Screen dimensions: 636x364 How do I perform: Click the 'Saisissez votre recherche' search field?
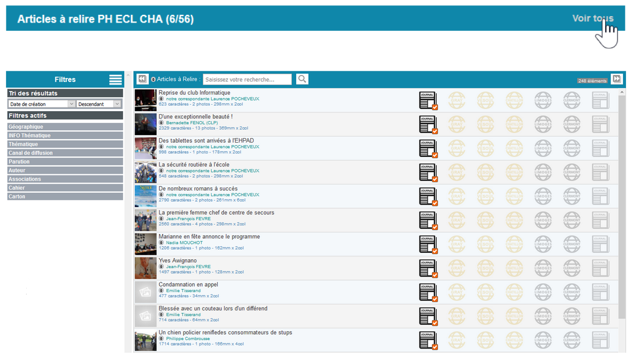[x=247, y=79]
